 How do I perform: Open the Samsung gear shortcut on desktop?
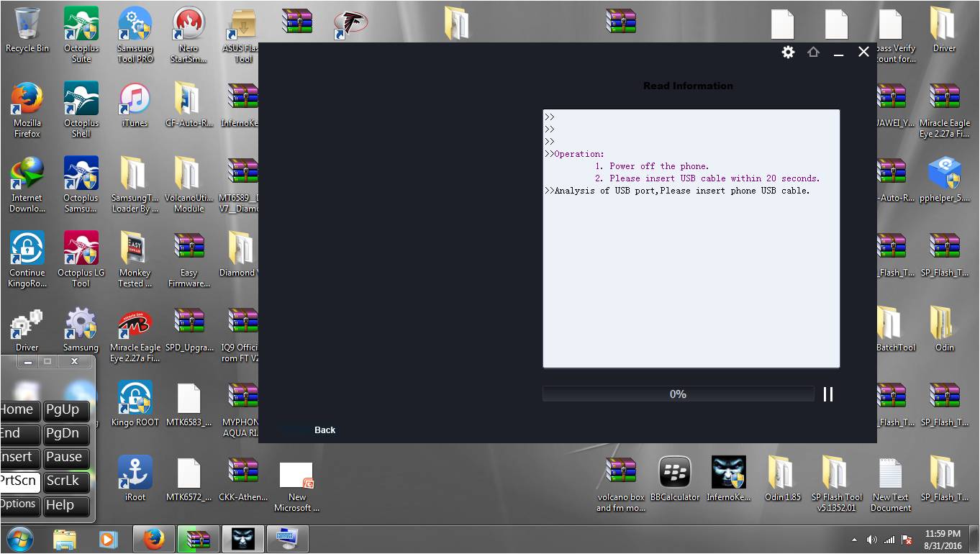coord(81,330)
